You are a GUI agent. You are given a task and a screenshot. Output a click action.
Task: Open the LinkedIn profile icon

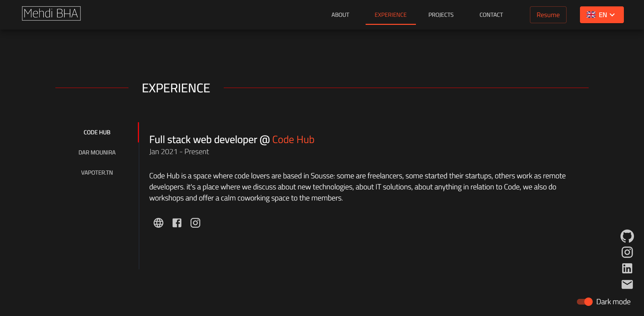(x=627, y=268)
